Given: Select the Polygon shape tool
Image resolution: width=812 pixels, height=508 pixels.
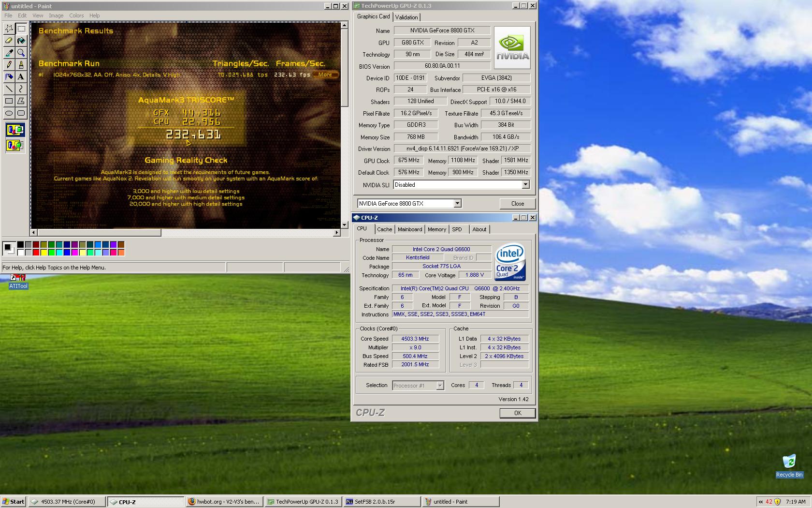Looking at the screenshot, I should point(21,101).
